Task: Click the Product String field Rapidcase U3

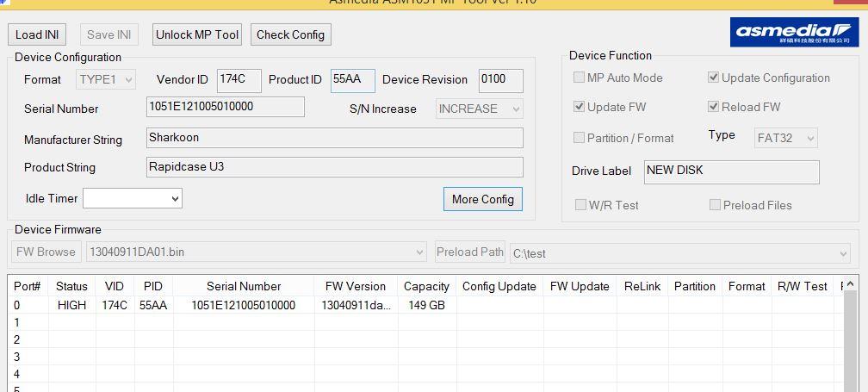Action: click(x=335, y=167)
